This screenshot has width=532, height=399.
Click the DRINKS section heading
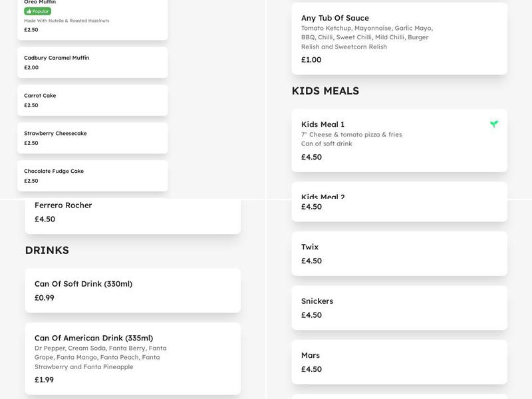coord(47,250)
